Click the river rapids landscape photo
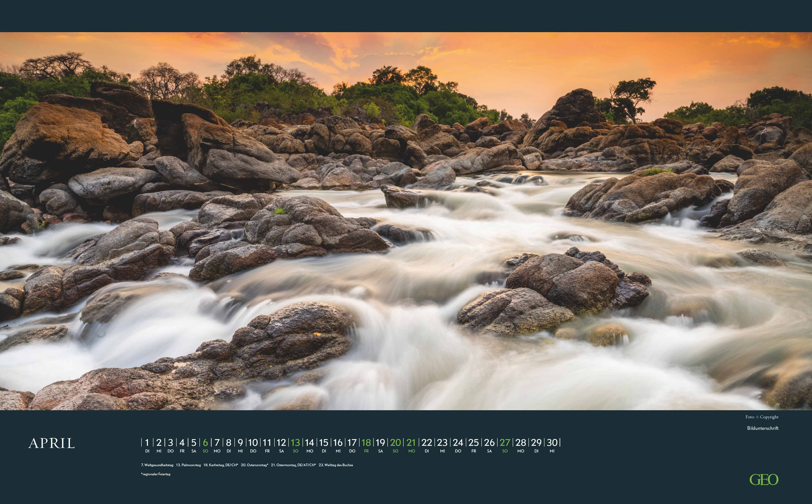Image resolution: width=812 pixels, height=504 pixels. [x=406, y=221]
